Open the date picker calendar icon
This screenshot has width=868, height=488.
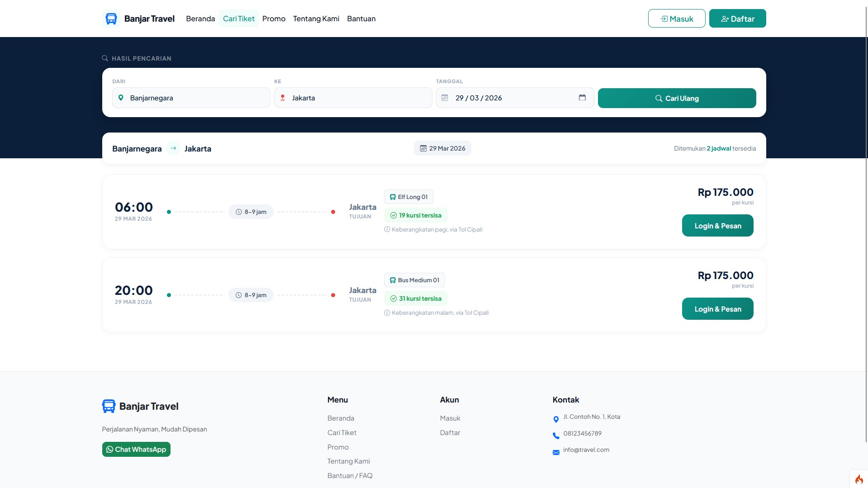point(582,98)
